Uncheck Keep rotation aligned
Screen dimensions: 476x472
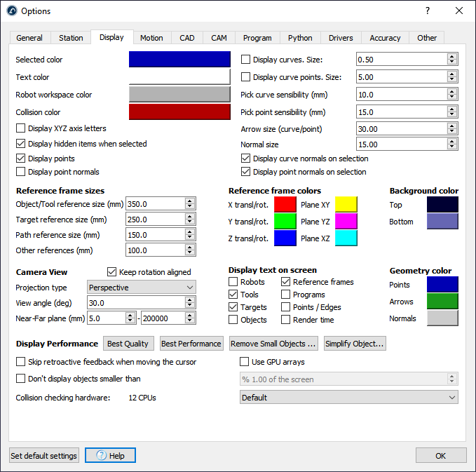tap(112, 272)
